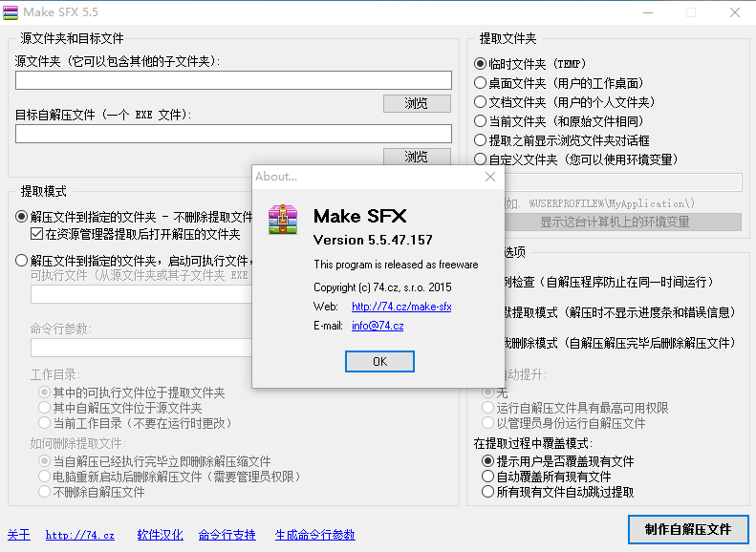Click the Make SFX title bar app icon
This screenshot has width=756, height=552.
tap(11, 12)
